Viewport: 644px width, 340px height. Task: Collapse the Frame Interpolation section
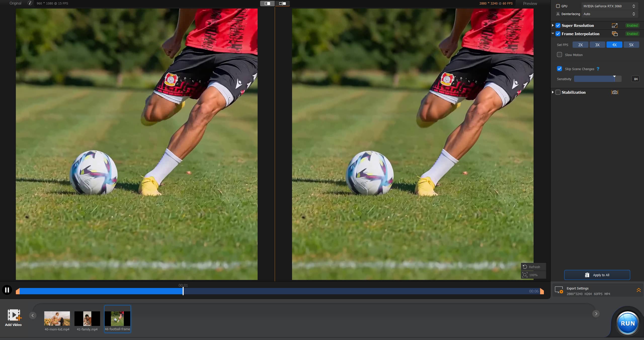tap(553, 33)
